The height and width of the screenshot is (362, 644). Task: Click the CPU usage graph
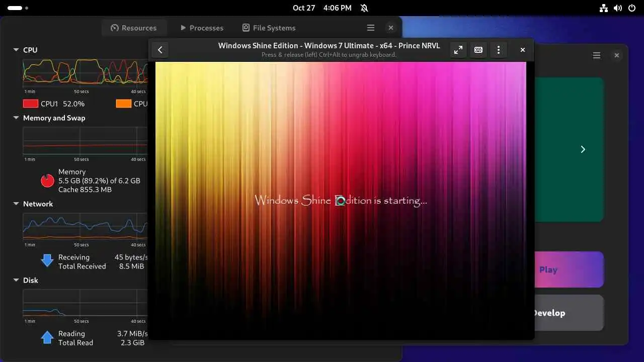[85, 73]
